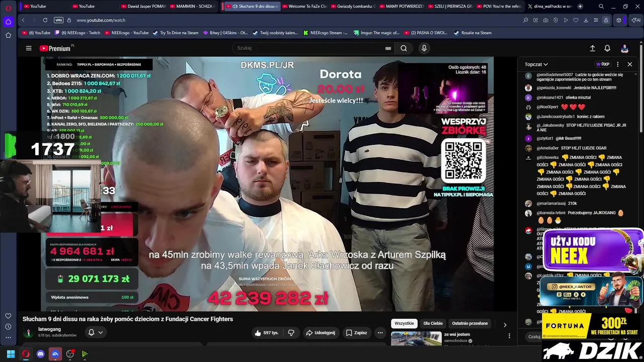
Task: Switch to 'Welcome To FaZe Clan' tab
Action: [x=305, y=7]
